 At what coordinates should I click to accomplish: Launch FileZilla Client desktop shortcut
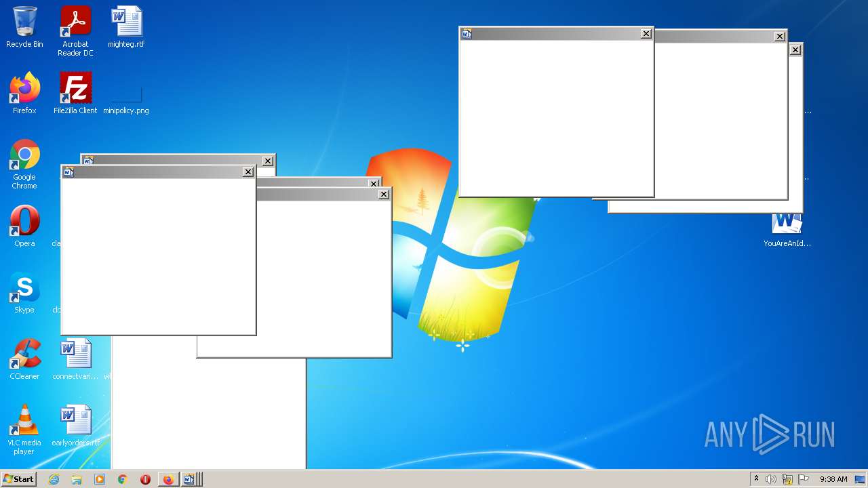[x=75, y=94]
